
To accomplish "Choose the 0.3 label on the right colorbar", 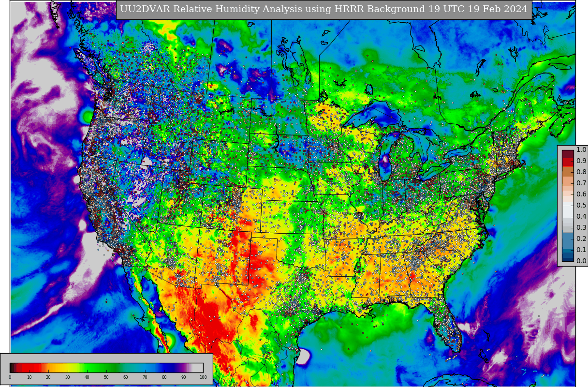I will [x=581, y=228].
